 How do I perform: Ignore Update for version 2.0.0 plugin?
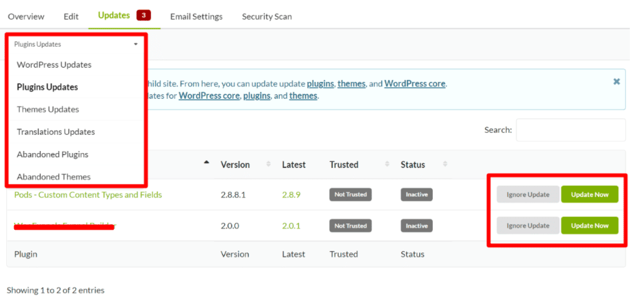[x=528, y=226]
